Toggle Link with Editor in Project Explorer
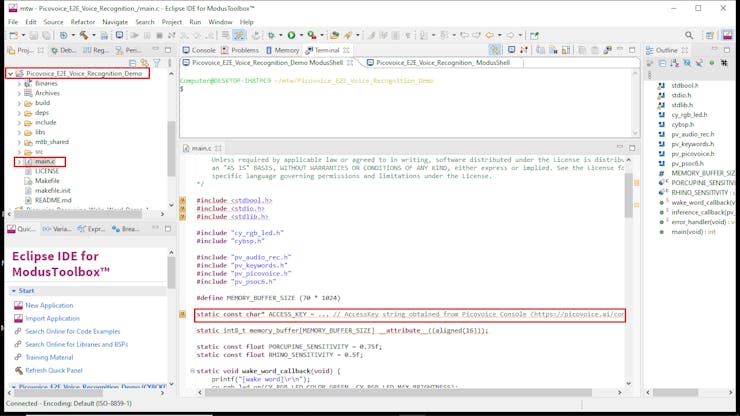Viewport: 740px width, 416px height. [x=144, y=63]
